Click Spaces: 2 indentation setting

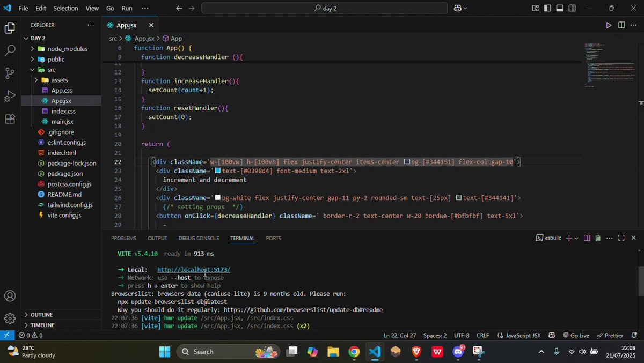(x=435, y=335)
